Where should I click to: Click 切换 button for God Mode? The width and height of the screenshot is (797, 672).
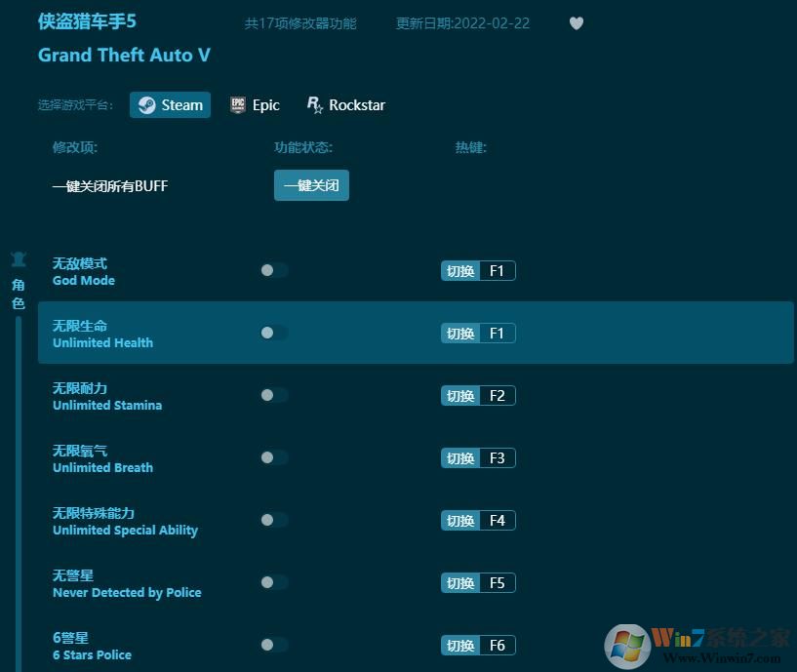460,271
